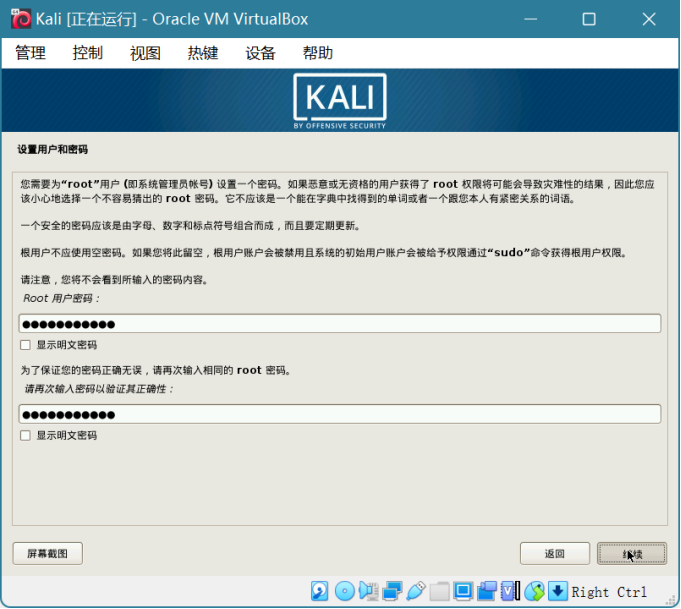Click the hard disk activity status icon
Viewport: 681px width, 609px height.
(x=320, y=592)
